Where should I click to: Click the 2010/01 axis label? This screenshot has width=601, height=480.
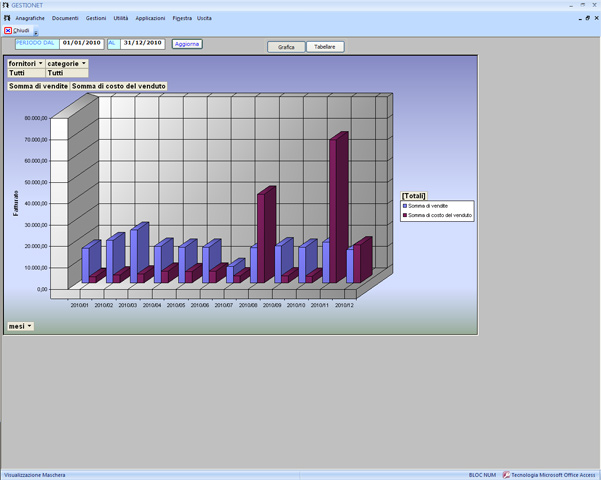click(80, 305)
